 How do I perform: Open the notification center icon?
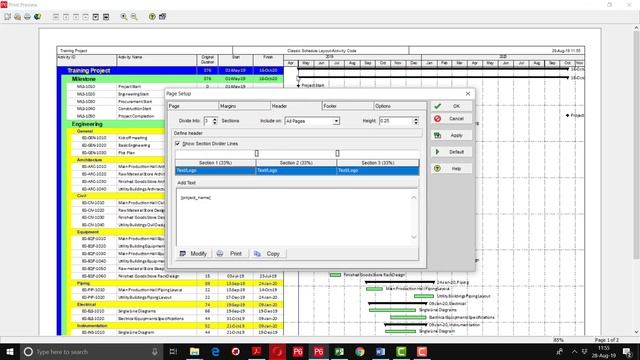pos(627,351)
